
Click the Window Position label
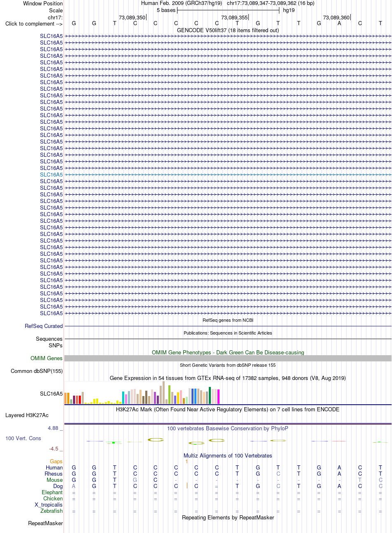point(43,3)
